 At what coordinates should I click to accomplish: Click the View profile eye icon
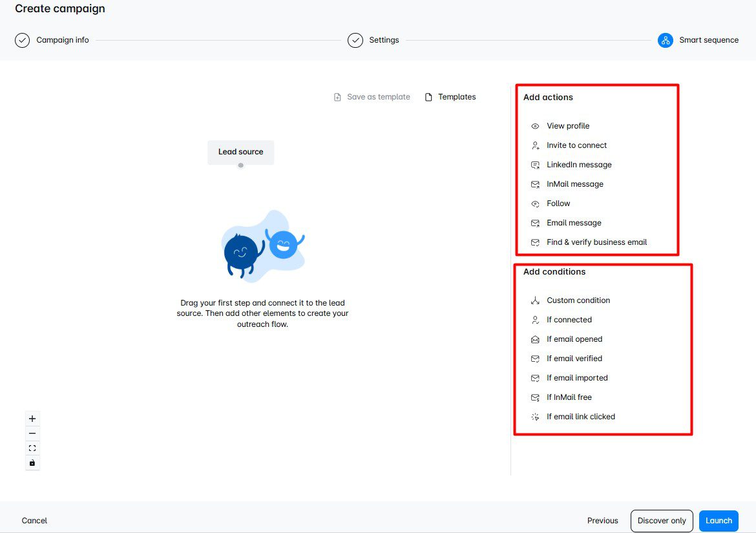click(535, 126)
